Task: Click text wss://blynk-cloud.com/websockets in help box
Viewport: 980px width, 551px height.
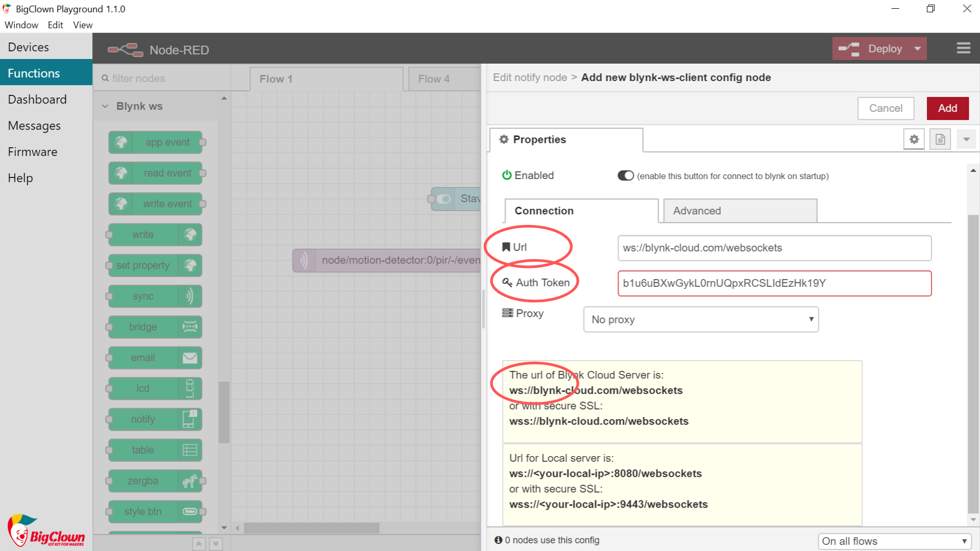Action: 599,421
